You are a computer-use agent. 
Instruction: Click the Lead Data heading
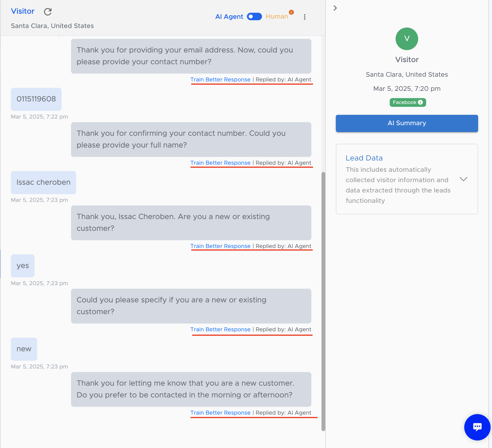coord(364,158)
